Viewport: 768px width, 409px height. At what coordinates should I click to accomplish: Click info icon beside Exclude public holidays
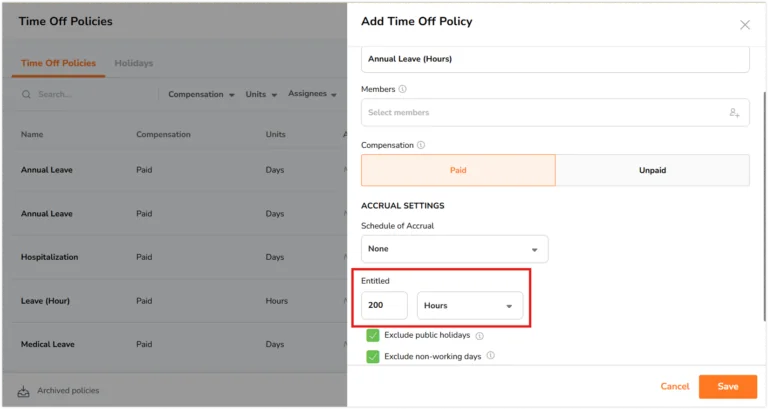[x=480, y=336]
